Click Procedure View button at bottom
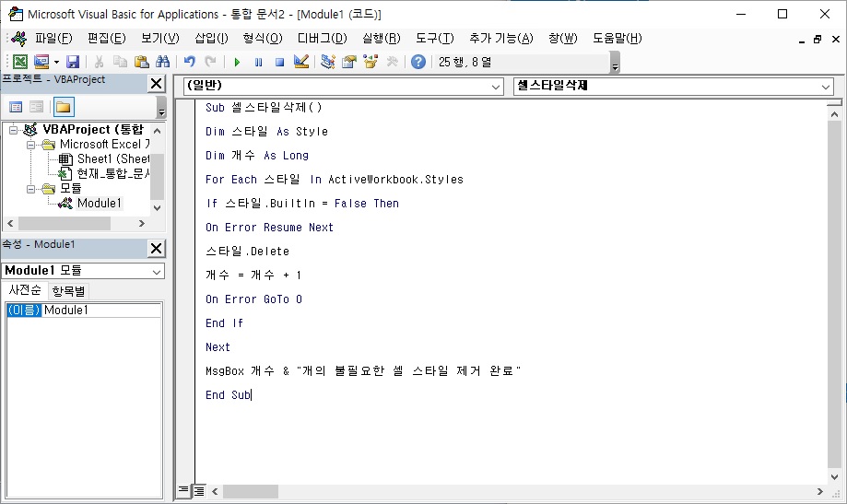The height and width of the screenshot is (504, 847). coord(183,490)
